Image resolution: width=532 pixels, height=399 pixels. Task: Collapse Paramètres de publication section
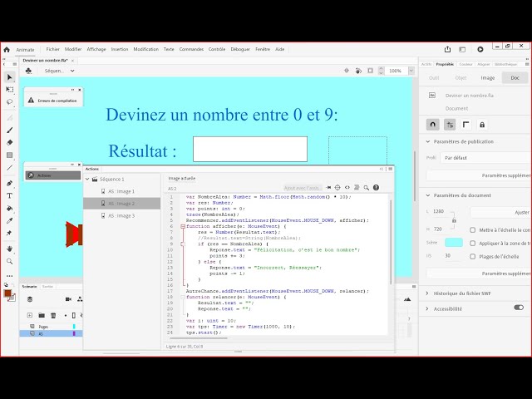click(428, 141)
